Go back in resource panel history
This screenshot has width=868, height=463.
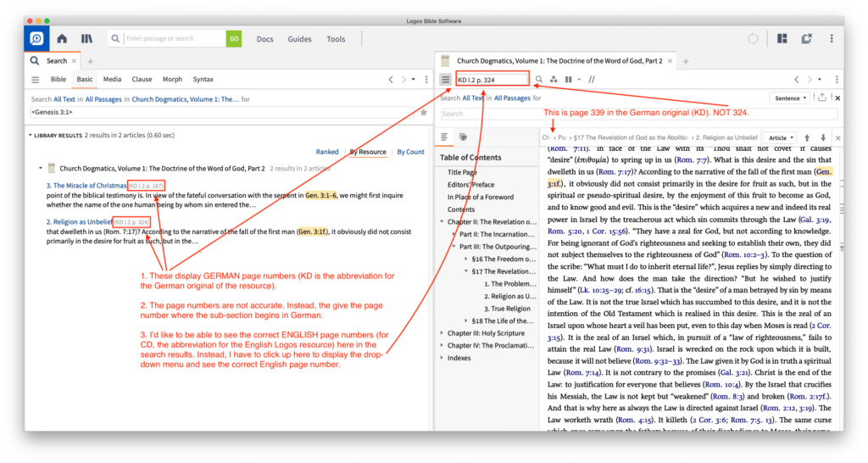[797, 80]
